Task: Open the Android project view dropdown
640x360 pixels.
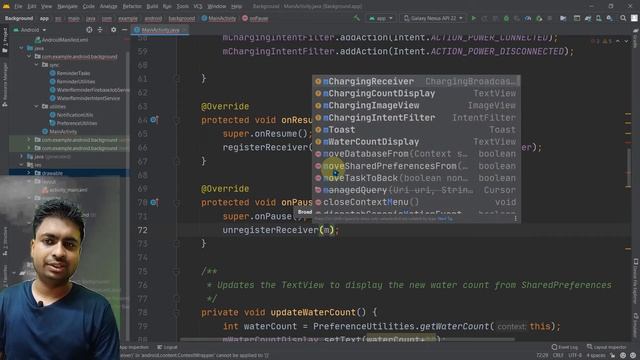Action: 30,30
